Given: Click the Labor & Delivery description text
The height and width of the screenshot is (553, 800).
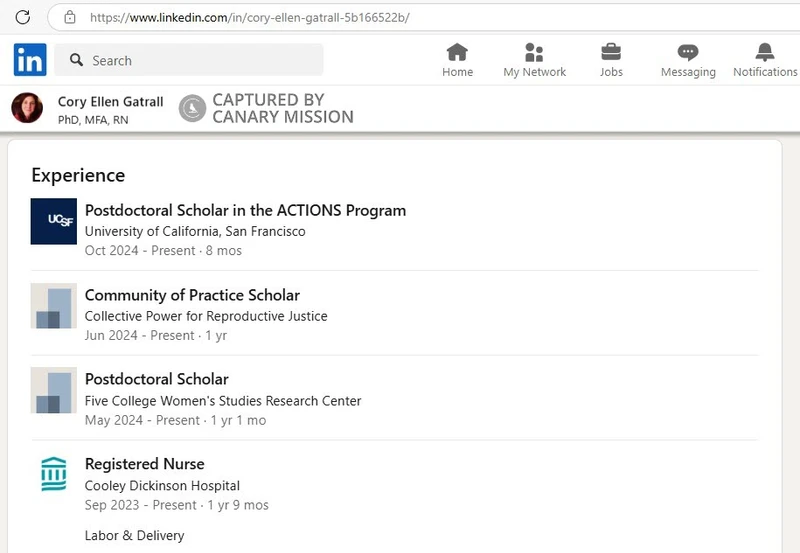Looking at the screenshot, I should (x=134, y=536).
